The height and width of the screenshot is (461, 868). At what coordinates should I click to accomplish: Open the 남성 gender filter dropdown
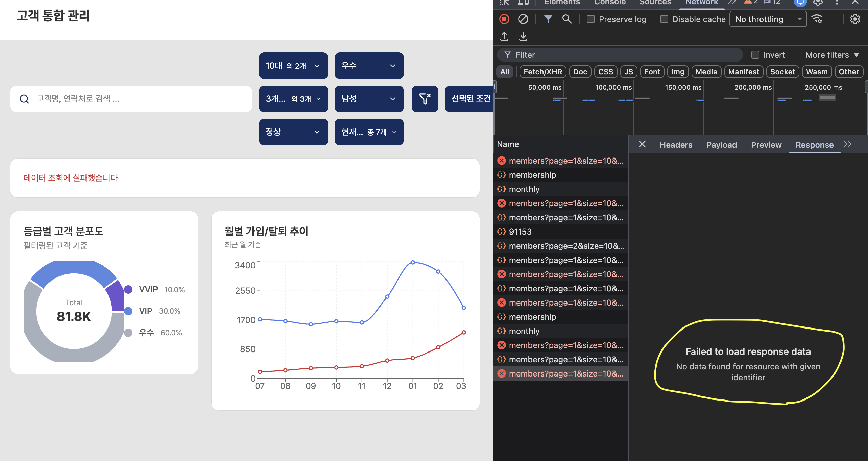click(x=369, y=99)
